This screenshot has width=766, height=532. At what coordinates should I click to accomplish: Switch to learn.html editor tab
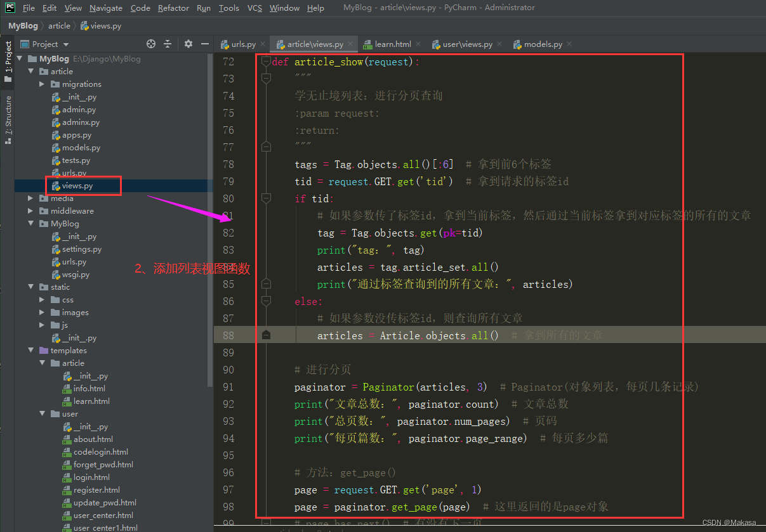pyautogui.click(x=392, y=44)
